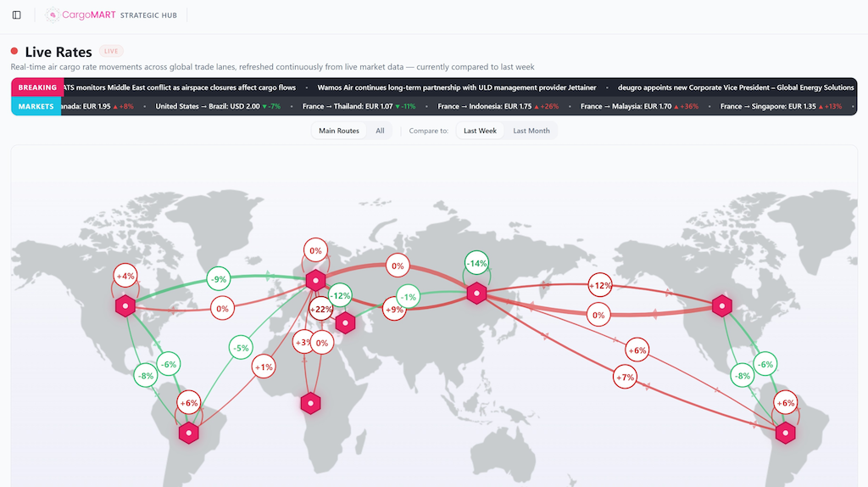Image resolution: width=868 pixels, height=487 pixels.
Task: Compare rates to Last Month
Action: coord(531,131)
